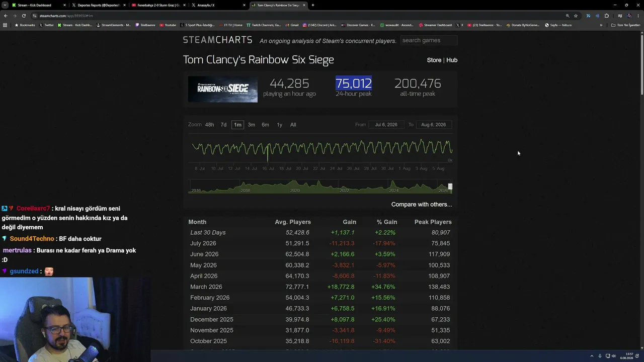
Task: Open the Streamer Dashboard bookmark
Action: pos(435,25)
